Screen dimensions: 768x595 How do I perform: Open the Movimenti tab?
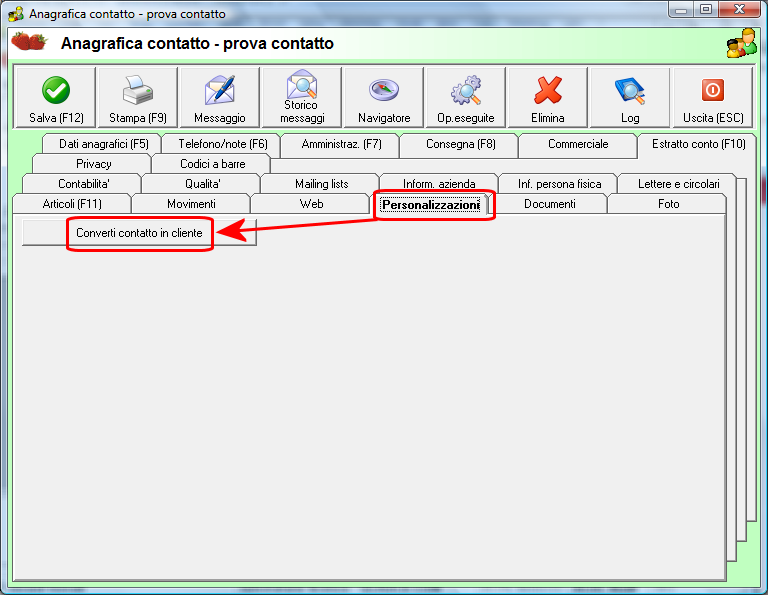click(x=191, y=204)
